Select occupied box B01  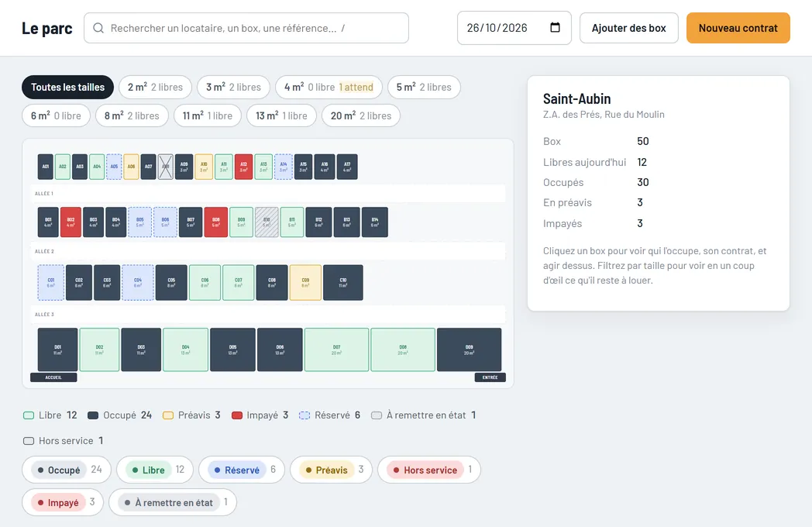pos(48,222)
